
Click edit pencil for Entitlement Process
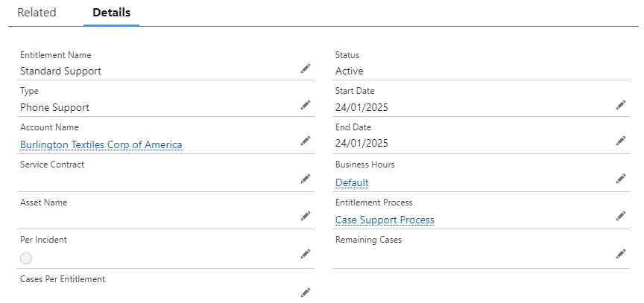coord(621,216)
